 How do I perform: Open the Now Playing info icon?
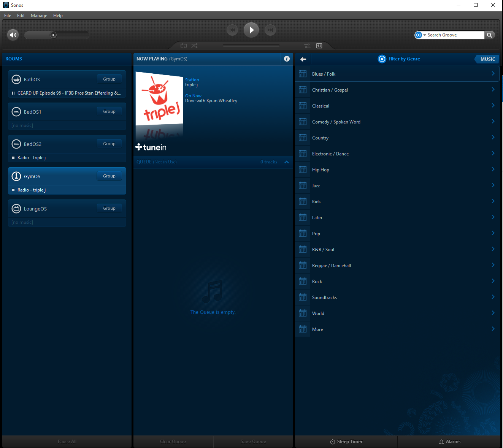pos(287,59)
